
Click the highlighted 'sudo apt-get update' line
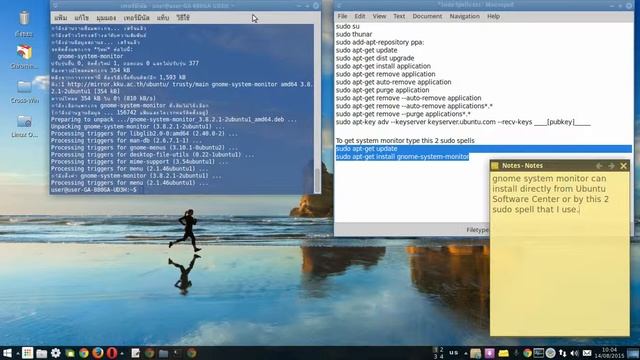click(x=484, y=149)
